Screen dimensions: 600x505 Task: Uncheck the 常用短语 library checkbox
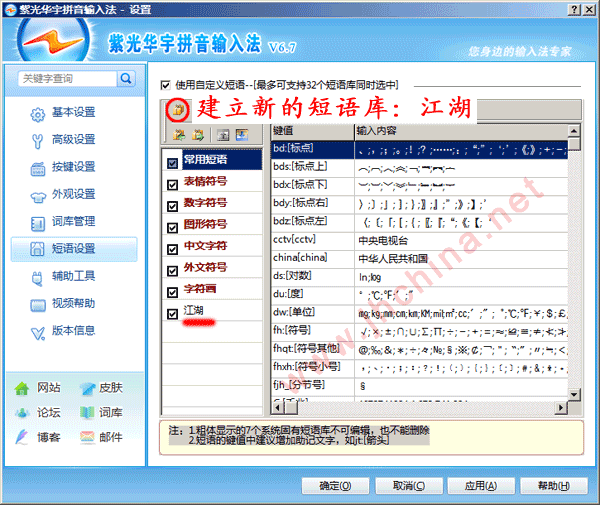click(173, 164)
